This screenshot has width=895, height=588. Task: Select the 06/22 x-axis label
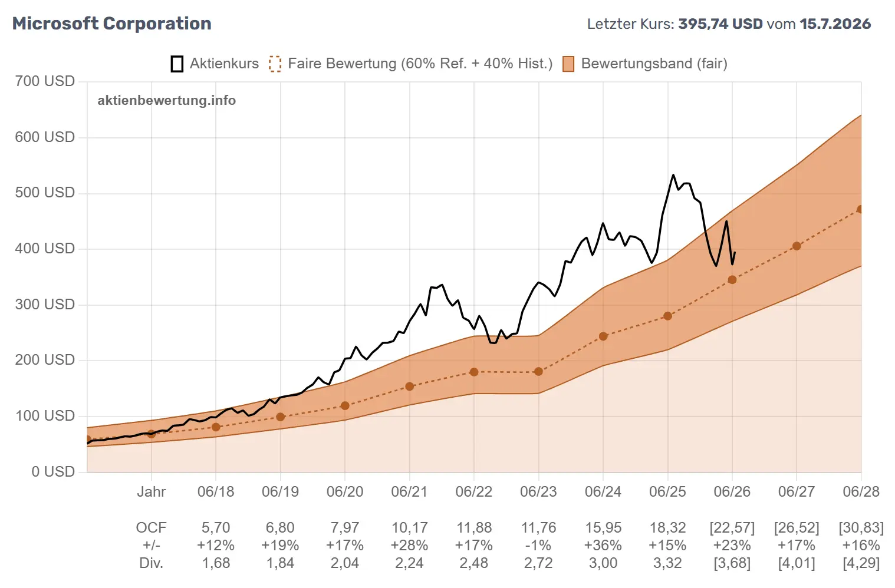[474, 492]
